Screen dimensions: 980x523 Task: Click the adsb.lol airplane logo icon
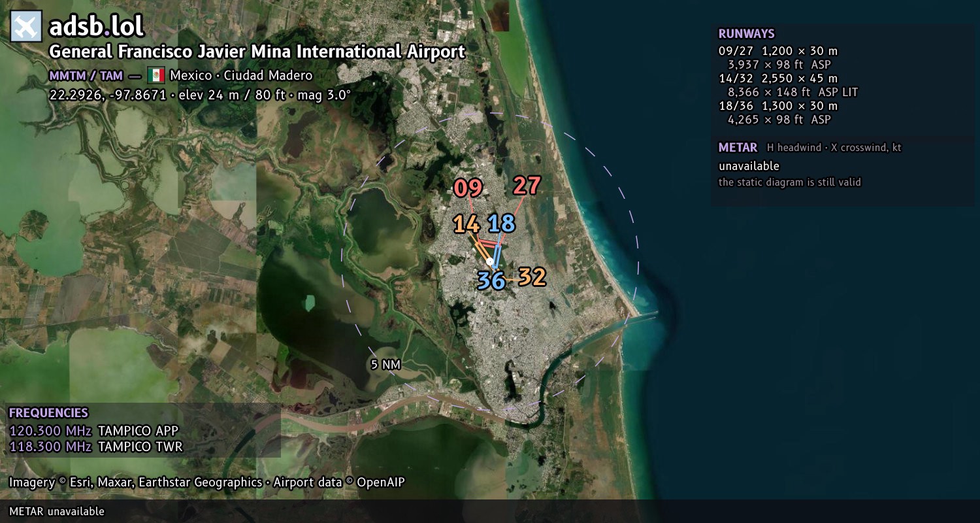pyautogui.click(x=26, y=27)
